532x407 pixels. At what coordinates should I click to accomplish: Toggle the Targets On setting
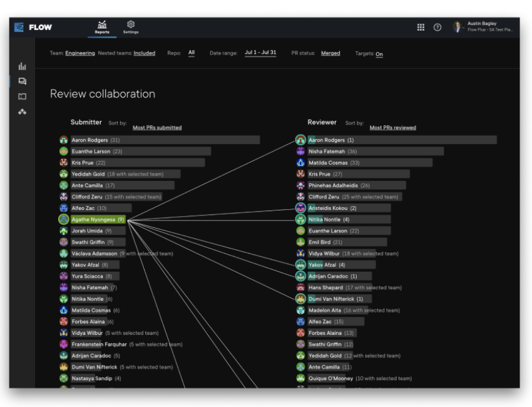pyautogui.click(x=379, y=54)
